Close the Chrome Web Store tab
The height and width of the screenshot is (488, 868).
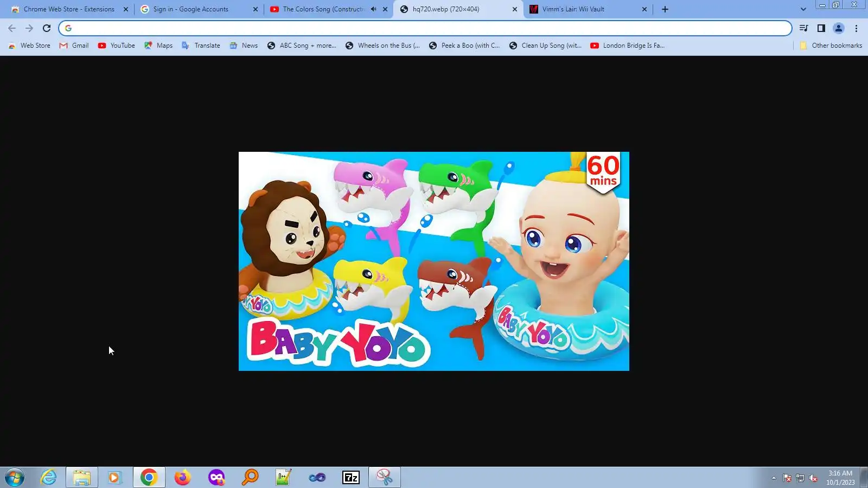[x=126, y=9]
